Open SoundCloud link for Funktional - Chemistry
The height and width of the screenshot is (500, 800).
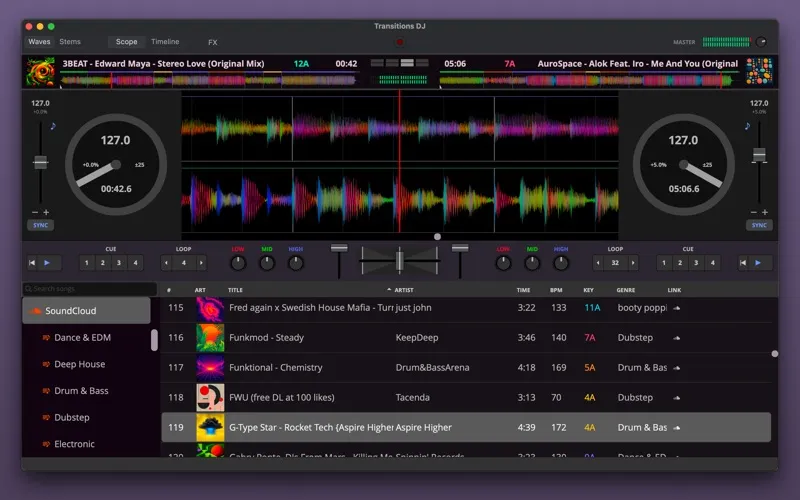[x=677, y=368]
